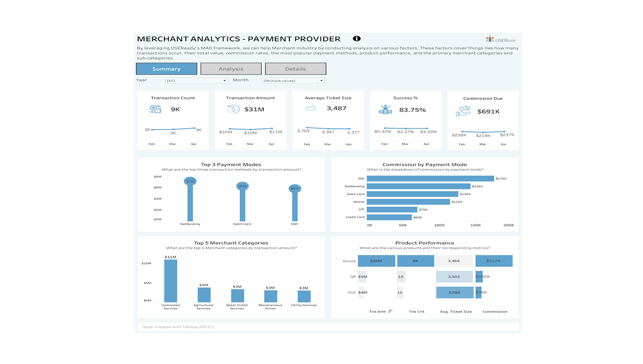Viewport: 643px width, 364px height.
Task: Click the dollar icon under Transaction Amount
Action: coord(233,109)
